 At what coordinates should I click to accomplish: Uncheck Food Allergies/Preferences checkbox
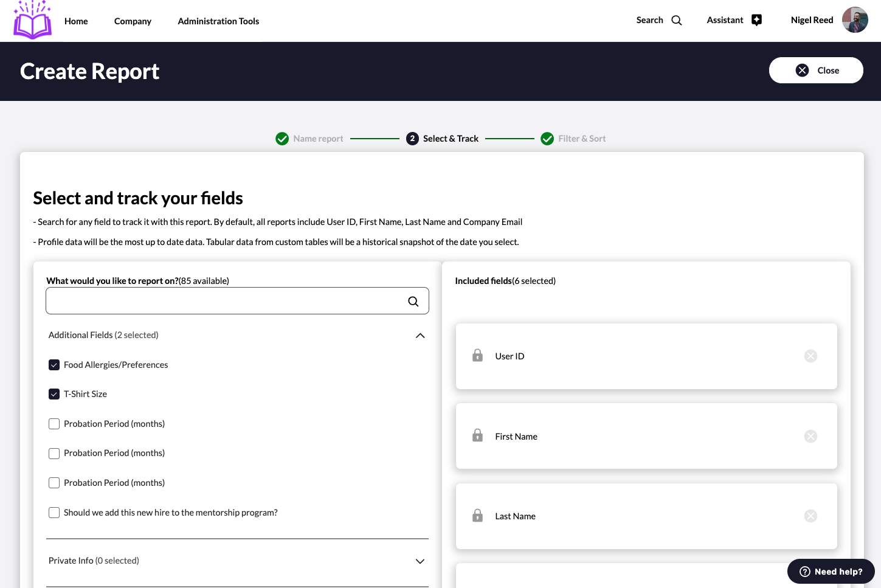[x=54, y=365]
